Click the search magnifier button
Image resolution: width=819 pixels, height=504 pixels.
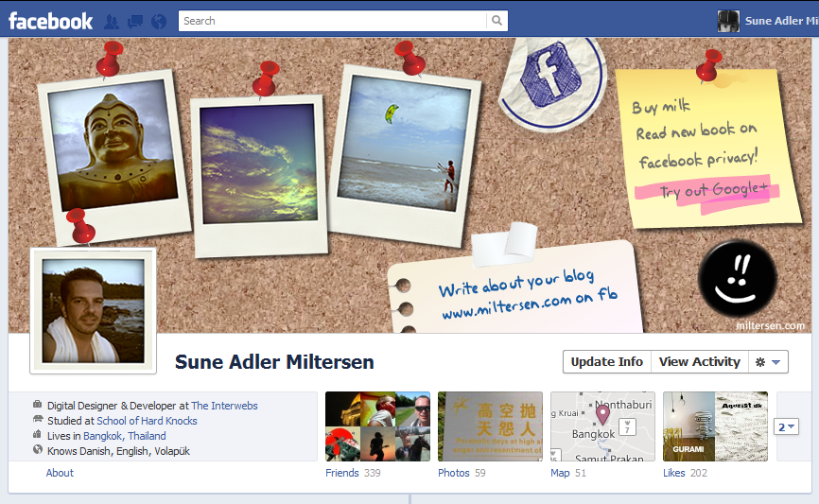pos(497,21)
